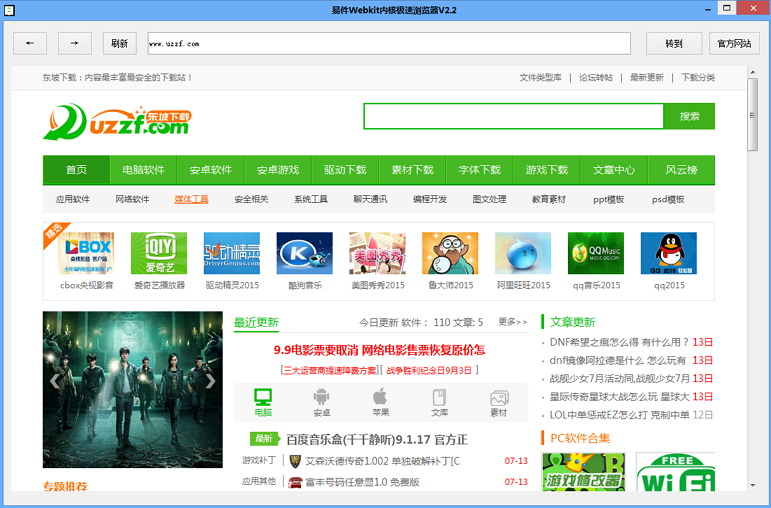Open the ppt模板 subcategory
This screenshot has width=771, height=508.
(608, 199)
